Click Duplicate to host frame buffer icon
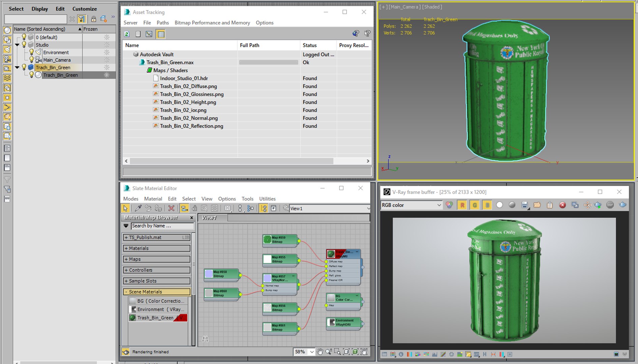This screenshot has height=364, width=638. (x=575, y=205)
